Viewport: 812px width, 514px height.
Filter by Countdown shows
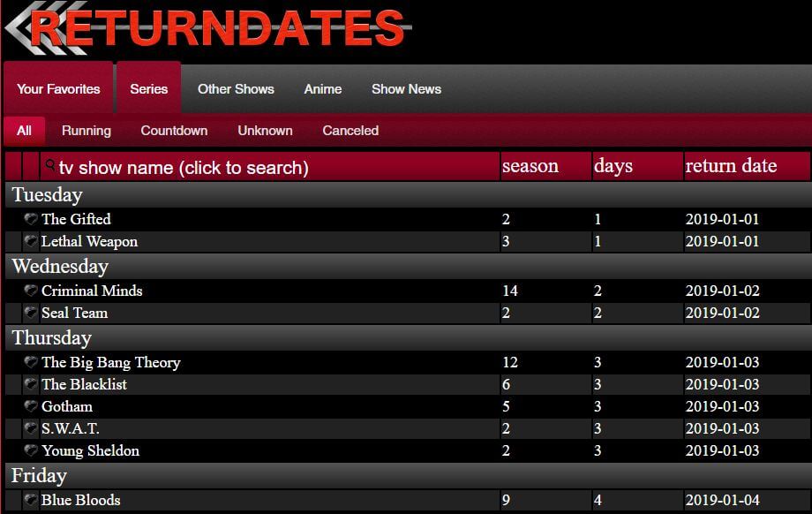coord(174,131)
